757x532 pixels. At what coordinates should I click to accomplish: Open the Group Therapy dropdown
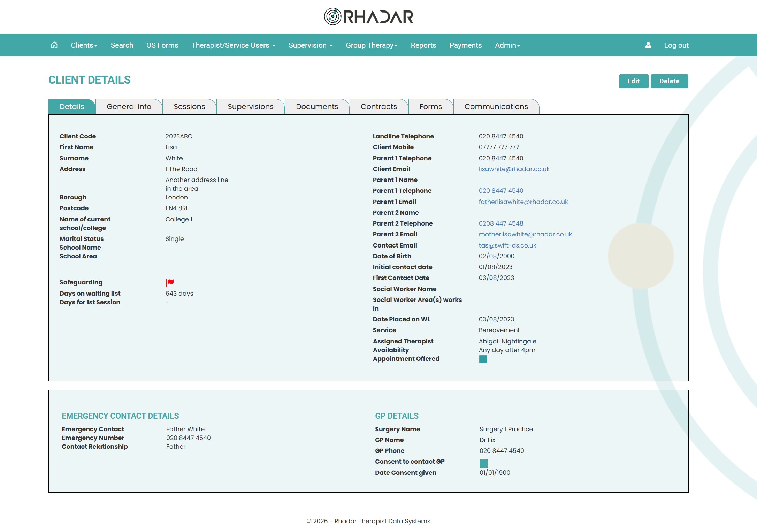[372, 45]
